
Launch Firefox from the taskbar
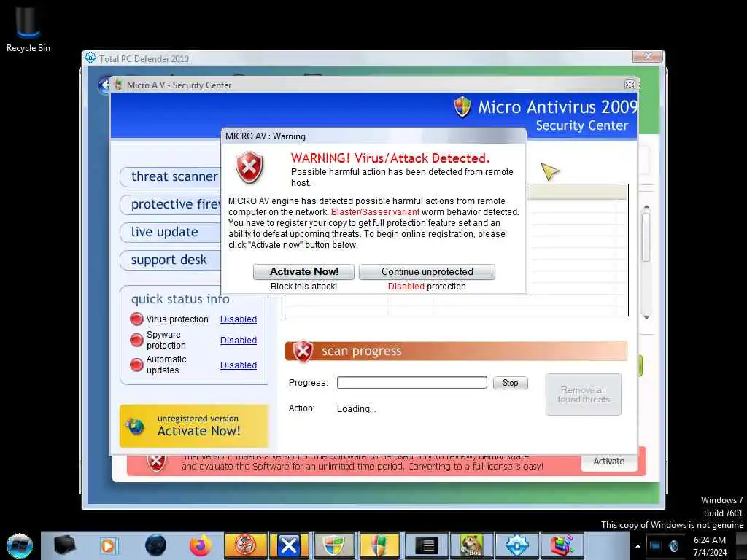200,545
